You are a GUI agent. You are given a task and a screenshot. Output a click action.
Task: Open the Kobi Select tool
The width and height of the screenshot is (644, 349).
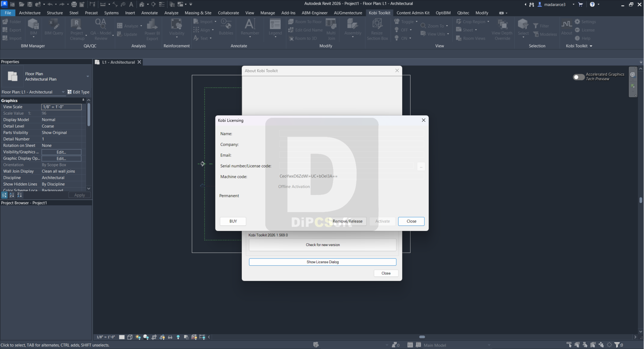(523, 28)
